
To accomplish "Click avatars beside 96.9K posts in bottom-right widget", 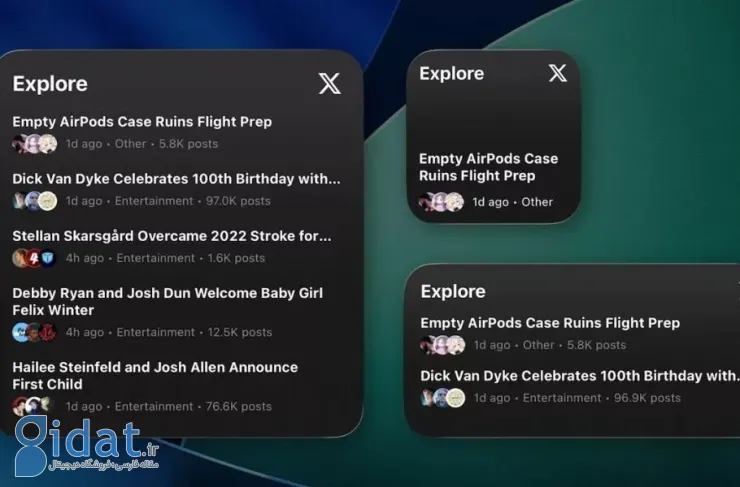I will (443, 398).
